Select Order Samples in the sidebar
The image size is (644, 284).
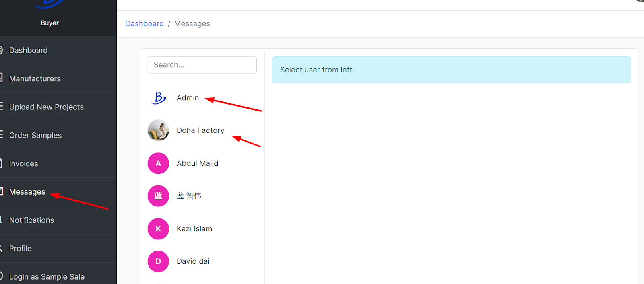(x=35, y=135)
